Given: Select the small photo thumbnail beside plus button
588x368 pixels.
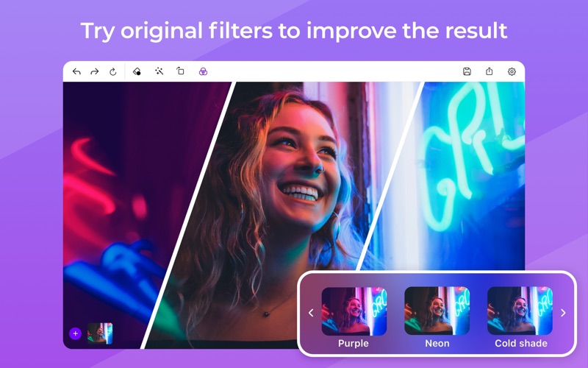Looking at the screenshot, I should pyautogui.click(x=100, y=333).
